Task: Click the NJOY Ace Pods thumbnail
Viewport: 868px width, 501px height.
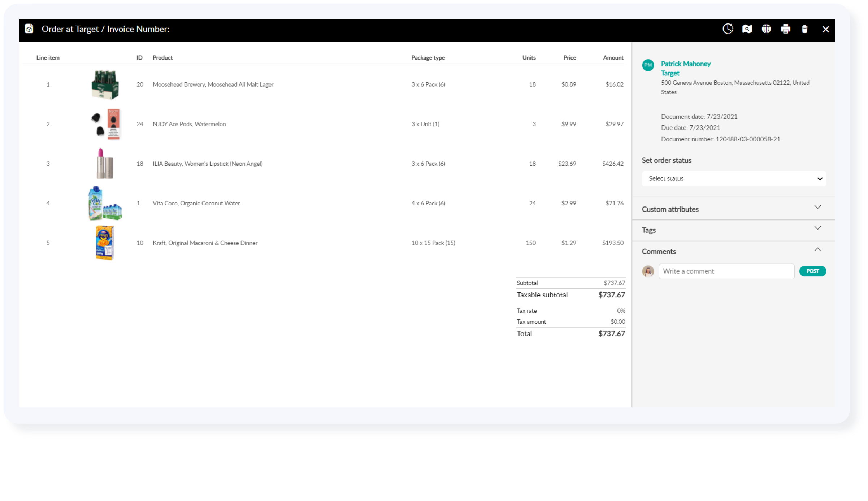Action: point(105,124)
